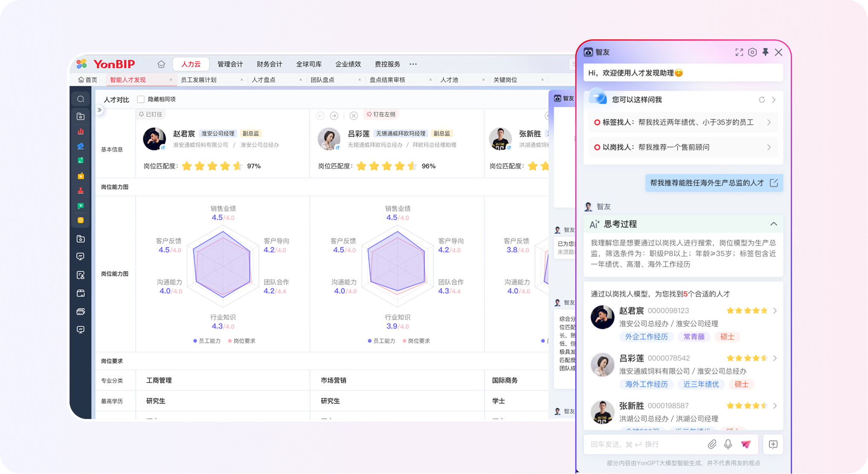Refresh the 您可以这样问我 suggestions
868x474 pixels.
click(762, 100)
